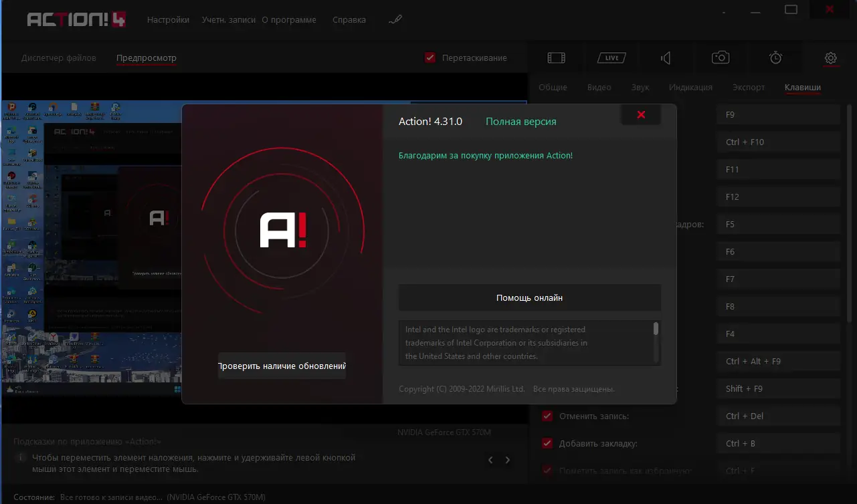The width and height of the screenshot is (857, 504).
Task: Click the Помощь онлайн button
Action: coord(530,297)
